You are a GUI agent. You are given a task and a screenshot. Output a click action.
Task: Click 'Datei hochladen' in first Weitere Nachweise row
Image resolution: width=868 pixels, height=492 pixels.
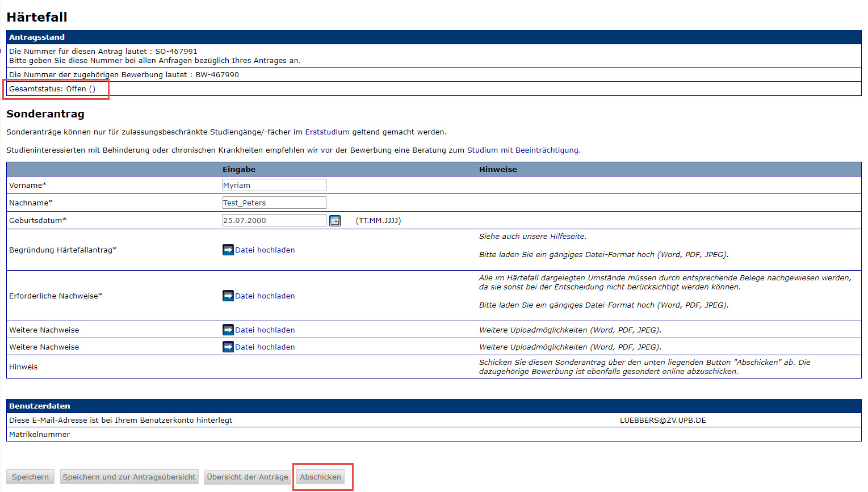(265, 330)
